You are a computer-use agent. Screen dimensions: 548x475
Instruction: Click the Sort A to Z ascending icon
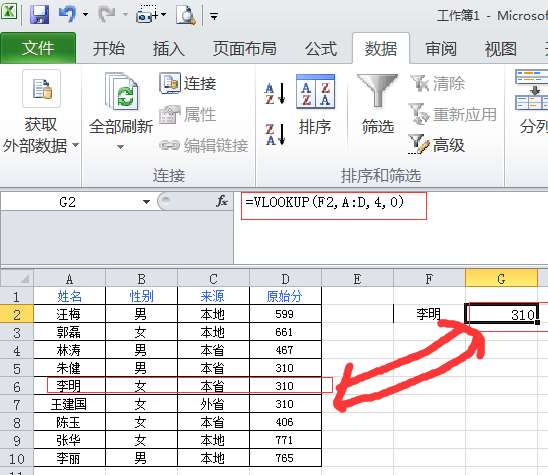(x=275, y=93)
